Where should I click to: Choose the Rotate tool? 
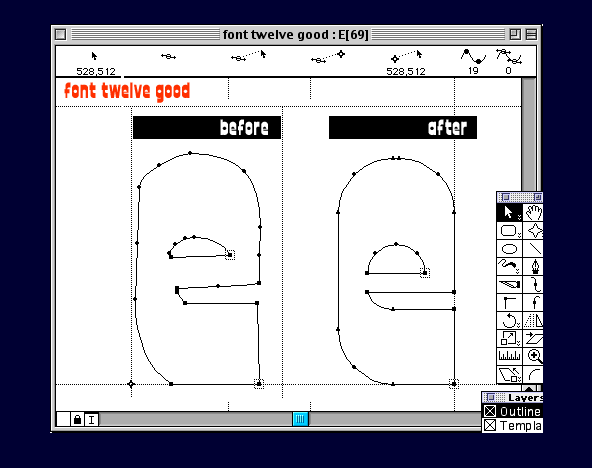coord(509,321)
